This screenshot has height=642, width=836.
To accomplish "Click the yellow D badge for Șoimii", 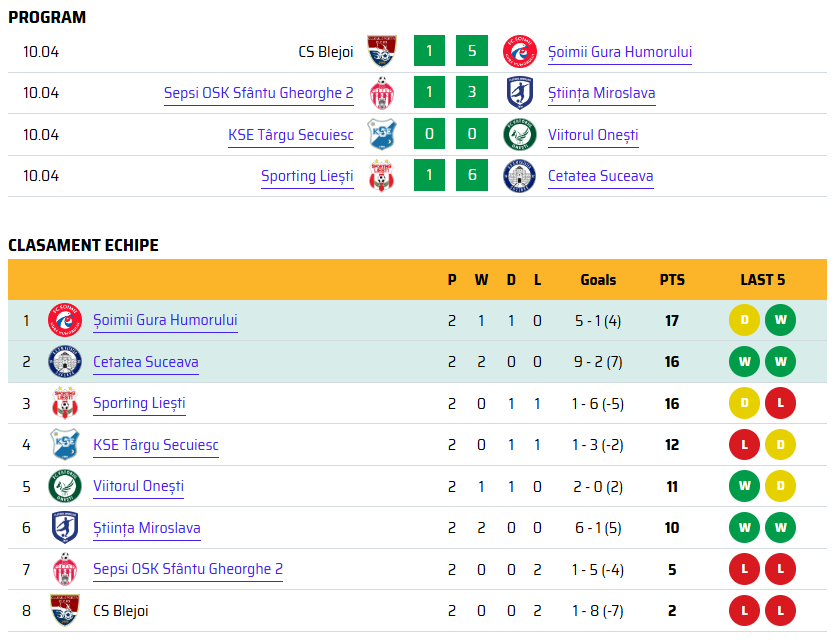I will click(744, 320).
